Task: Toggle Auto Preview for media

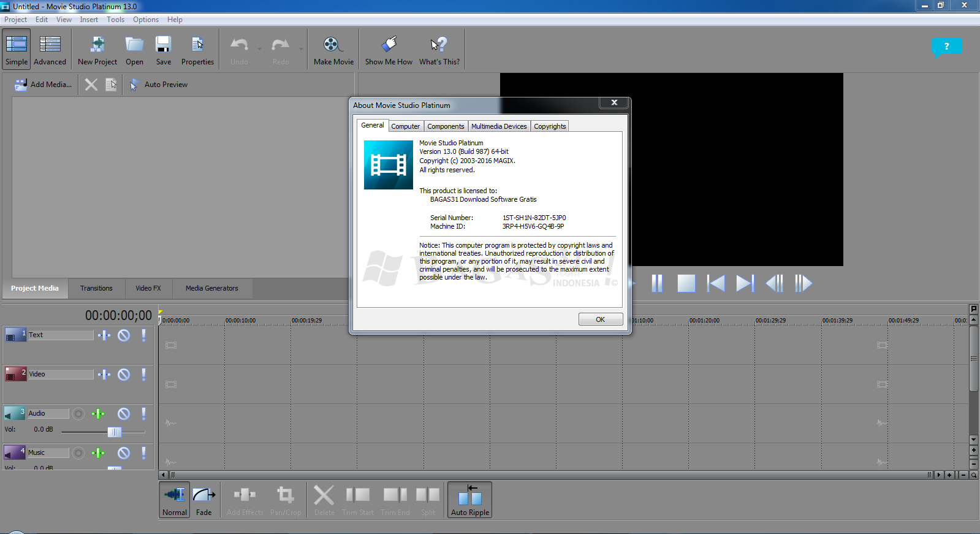Action: tap(159, 85)
